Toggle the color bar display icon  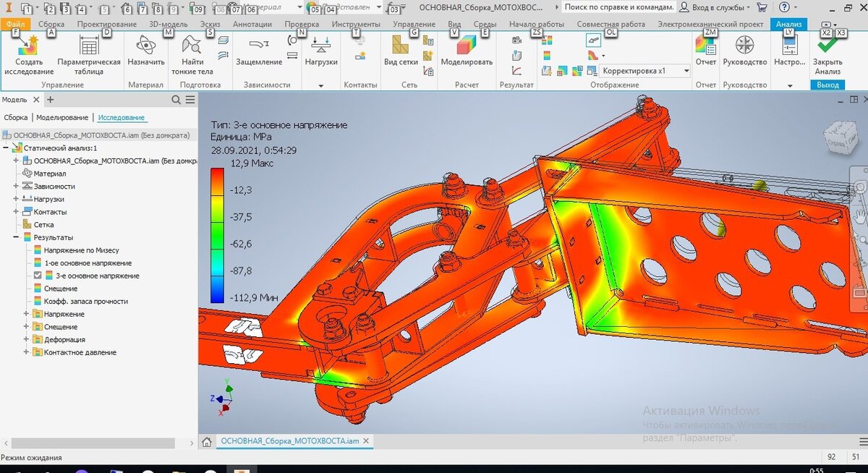click(x=546, y=56)
